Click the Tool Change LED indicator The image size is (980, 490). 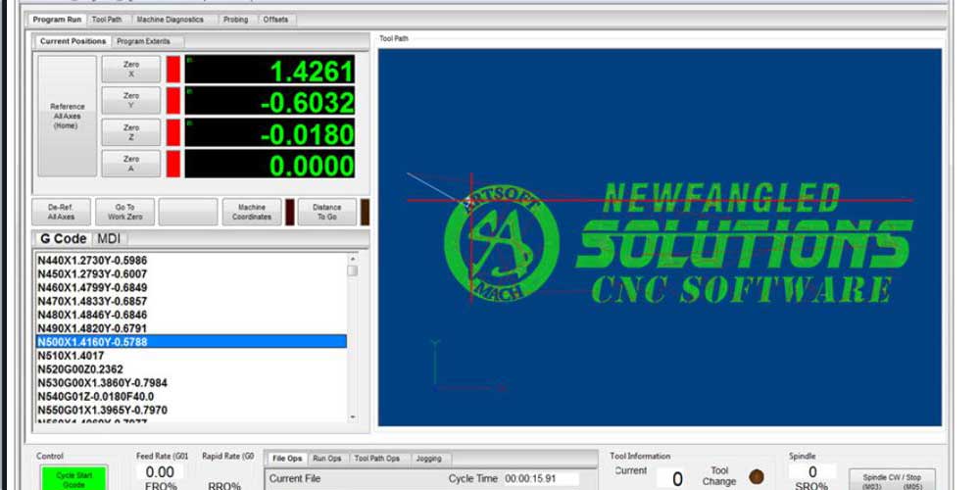(757, 477)
